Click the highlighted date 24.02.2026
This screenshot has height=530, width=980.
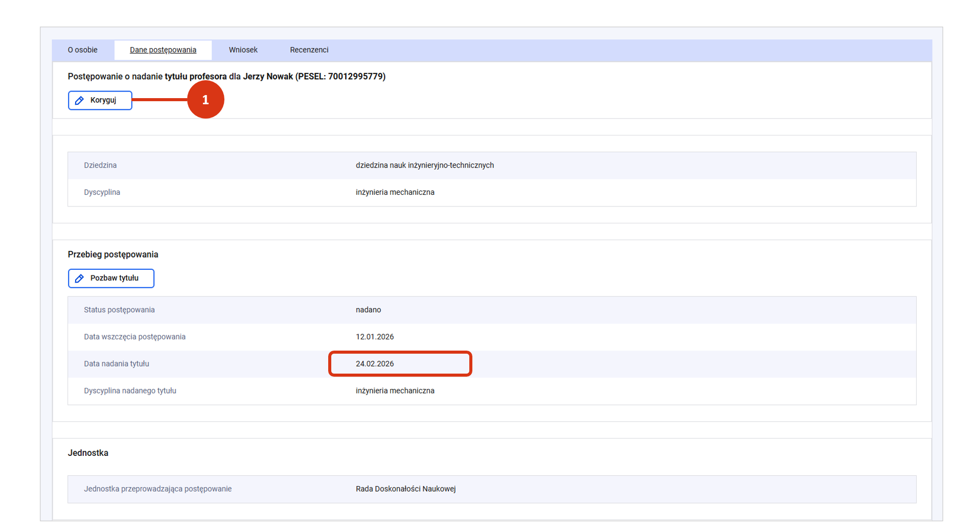[x=375, y=364]
